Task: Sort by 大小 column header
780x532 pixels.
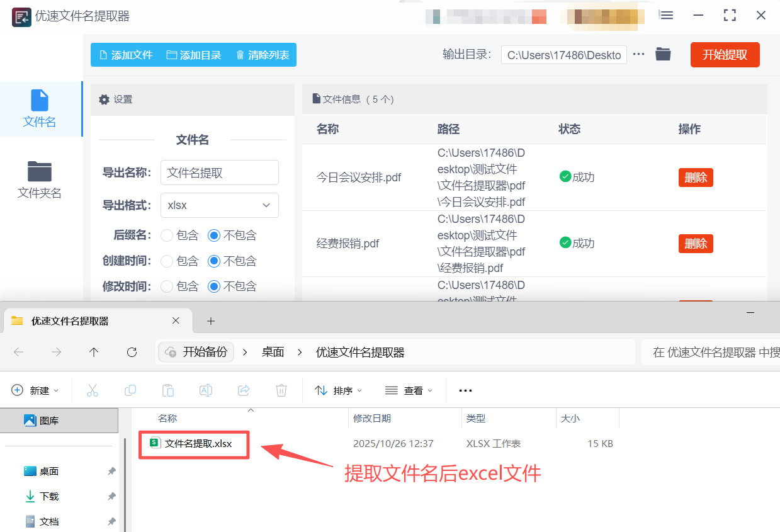Action: pos(570,418)
